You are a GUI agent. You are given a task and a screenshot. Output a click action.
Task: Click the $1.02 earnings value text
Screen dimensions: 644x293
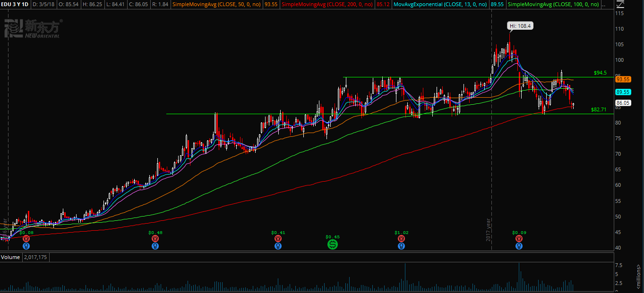point(401,233)
